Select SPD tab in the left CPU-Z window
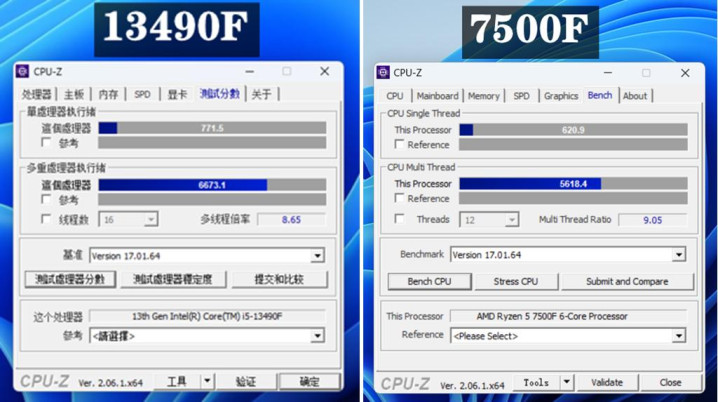 (142, 95)
